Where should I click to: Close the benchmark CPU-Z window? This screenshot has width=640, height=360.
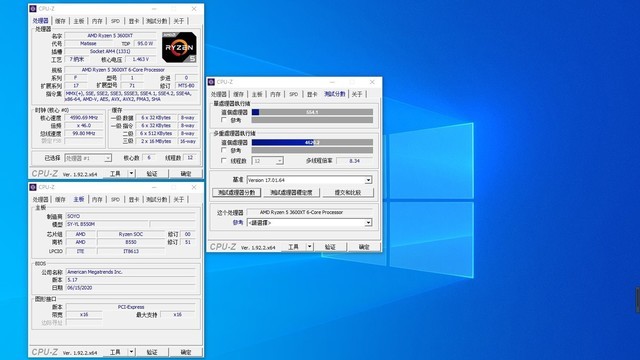click(x=372, y=82)
